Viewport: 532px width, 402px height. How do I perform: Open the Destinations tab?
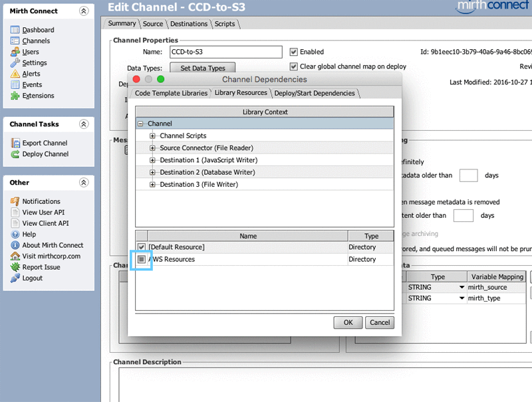[189, 24]
